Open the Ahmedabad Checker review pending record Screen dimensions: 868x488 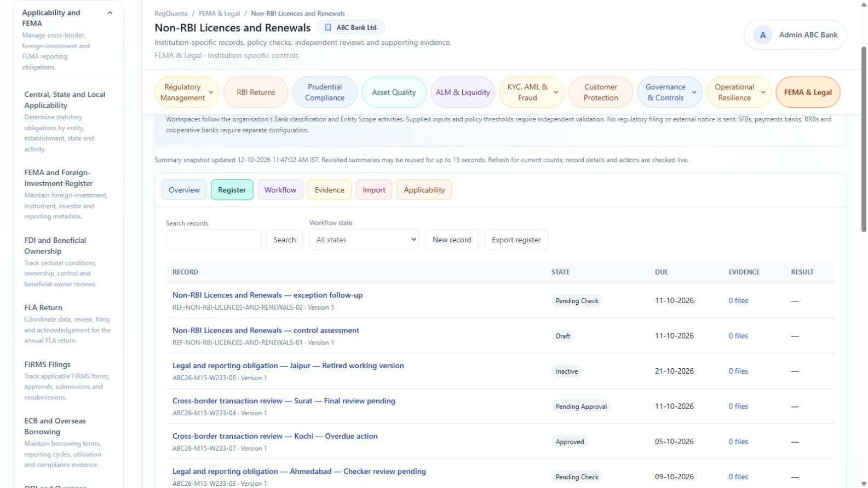click(299, 471)
